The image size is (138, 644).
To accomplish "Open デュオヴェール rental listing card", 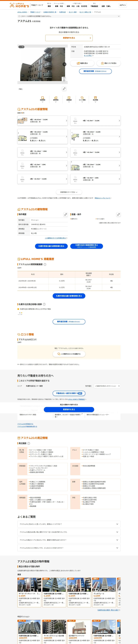I will click(104, 592).
